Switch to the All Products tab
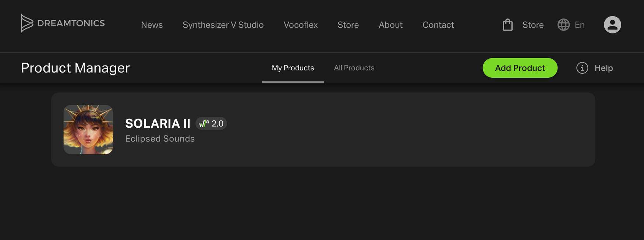644x240 pixels. 354,68
